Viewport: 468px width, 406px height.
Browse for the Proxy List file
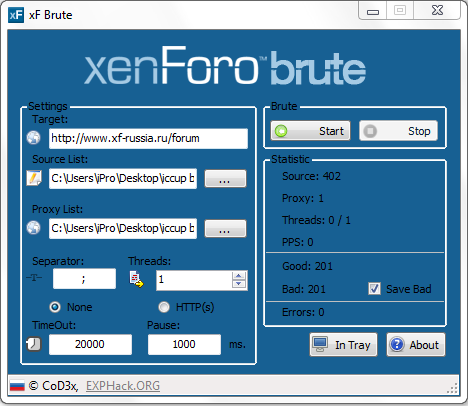(x=225, y=229)
